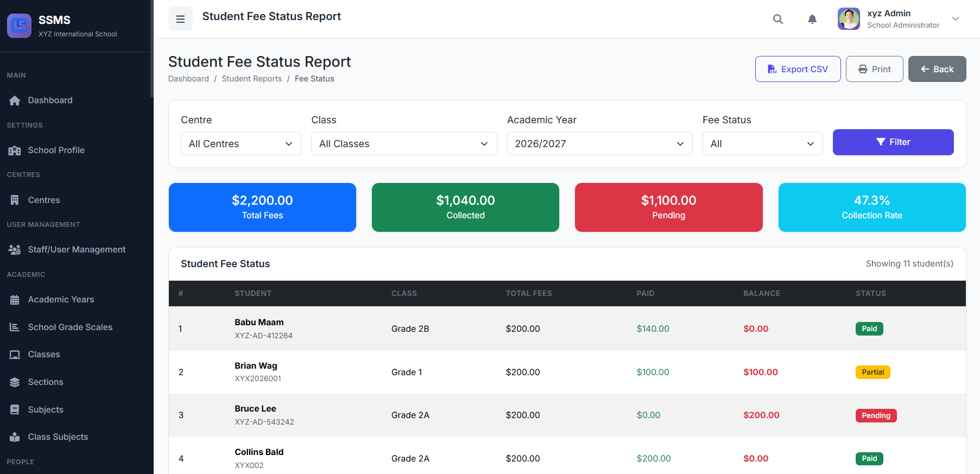
Task: Go to Subjects in the sidebar
Action: coord(46,410)
